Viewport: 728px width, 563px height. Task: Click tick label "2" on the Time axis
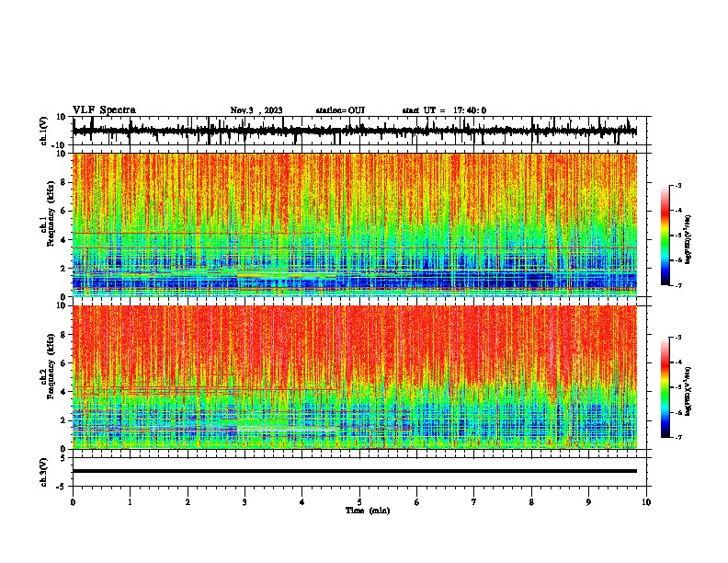188,502
